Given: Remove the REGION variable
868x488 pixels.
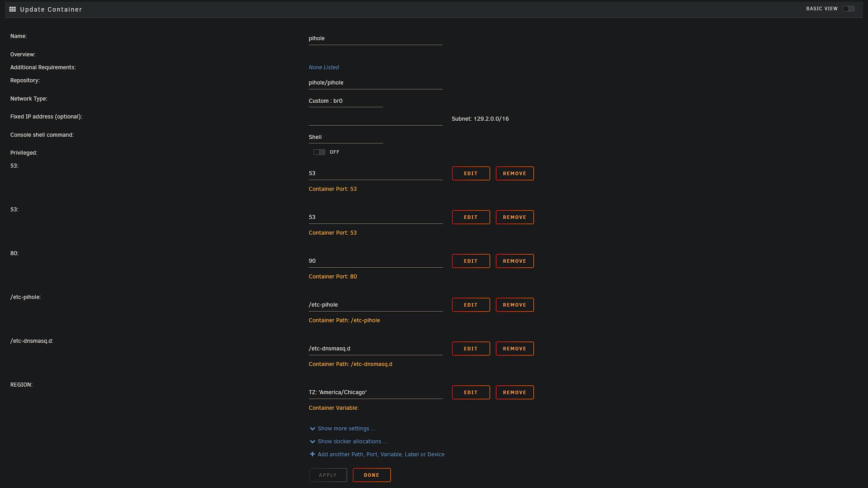Looking at the screenshot, I should (514, 393).
